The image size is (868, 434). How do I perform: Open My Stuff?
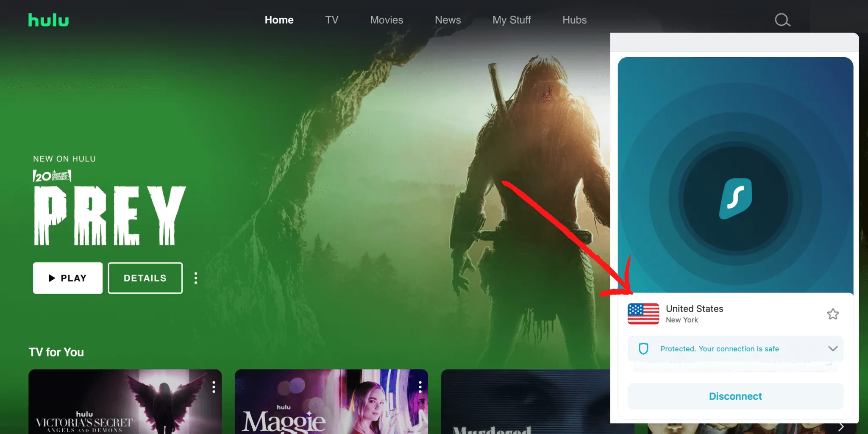[512, 20]
